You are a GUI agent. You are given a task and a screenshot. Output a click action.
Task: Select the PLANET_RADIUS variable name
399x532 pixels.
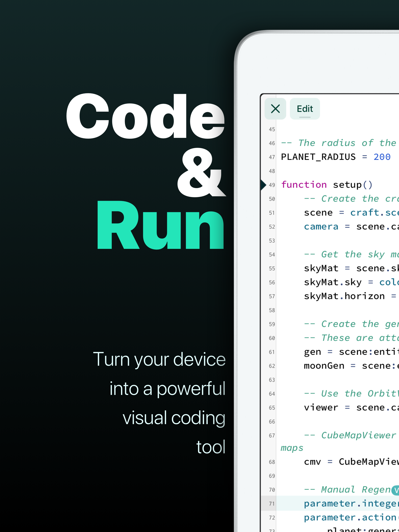318,157
